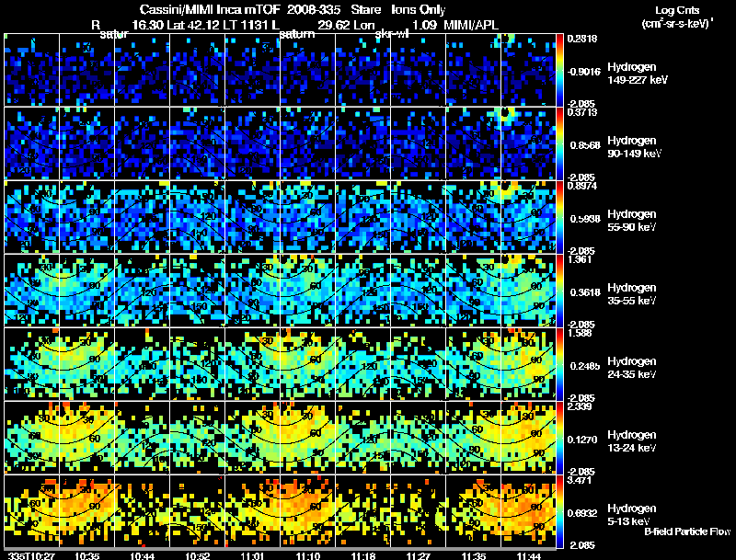This screenshot has height=560, width=736.
Task: Click the 11:10 time axis label
Action: 308,556
